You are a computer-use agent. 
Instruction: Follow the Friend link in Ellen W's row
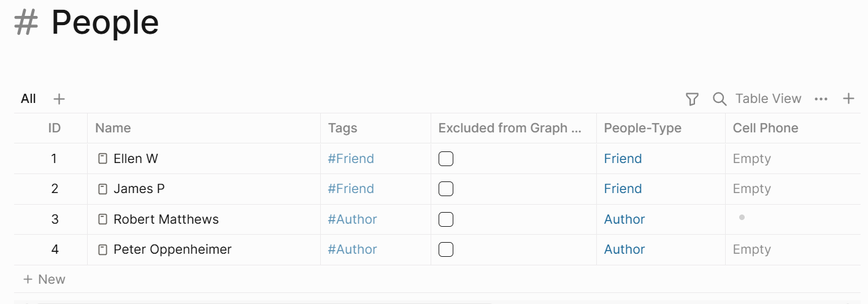tap(623, 159)
